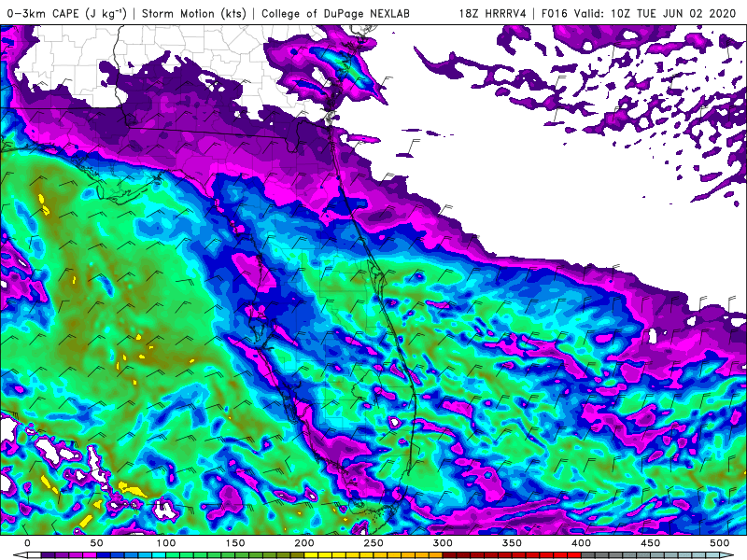The height and width of the screenshot is (560, 747).
Task: Click the color bar label '450'
Action: click(650, 543)
